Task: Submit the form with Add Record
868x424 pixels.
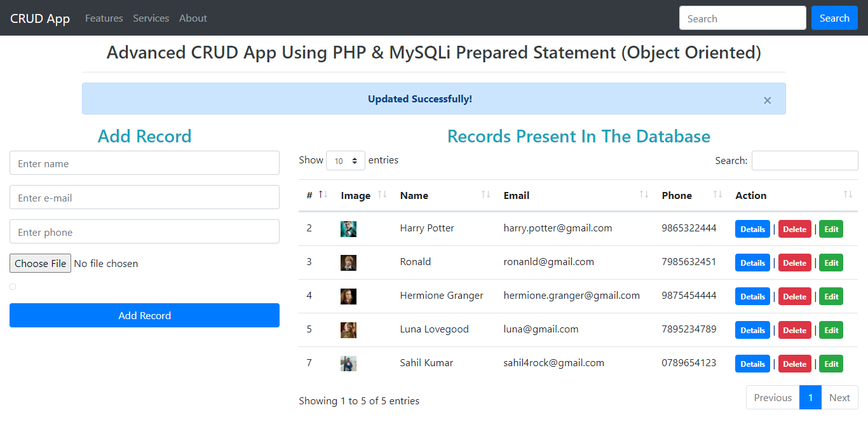Action: [x=144, y=315]
